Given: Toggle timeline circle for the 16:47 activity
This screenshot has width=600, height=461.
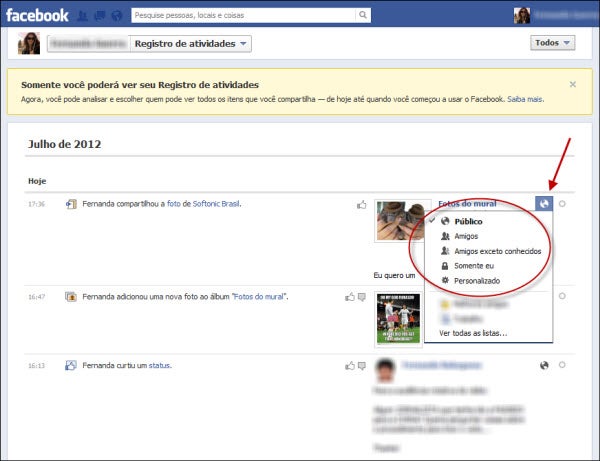Looking at the screenshot, I should pyautogui.click(x=563, y=297).
